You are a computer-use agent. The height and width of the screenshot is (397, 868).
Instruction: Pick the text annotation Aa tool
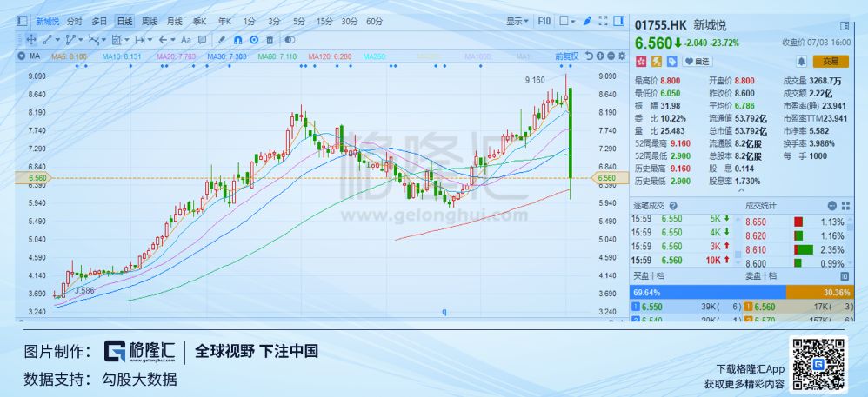pos(186,40)
